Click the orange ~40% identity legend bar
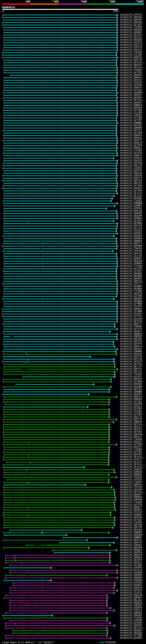The width and height of the screenshot is (146, 644). tap(45, 4)
